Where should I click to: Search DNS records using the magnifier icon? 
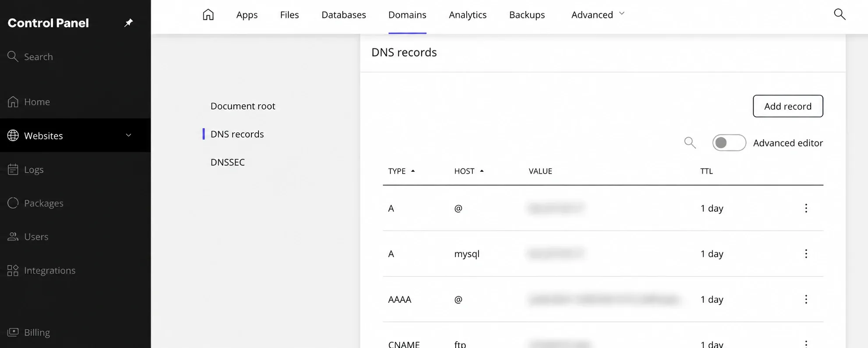click(x=690, y=142)
